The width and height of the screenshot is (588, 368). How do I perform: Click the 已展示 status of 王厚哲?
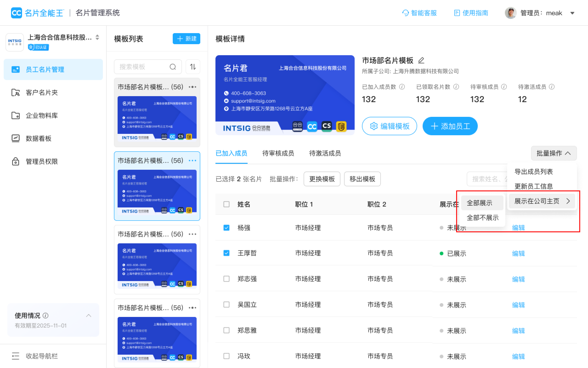pyautogui.click(x=453, y=253)
